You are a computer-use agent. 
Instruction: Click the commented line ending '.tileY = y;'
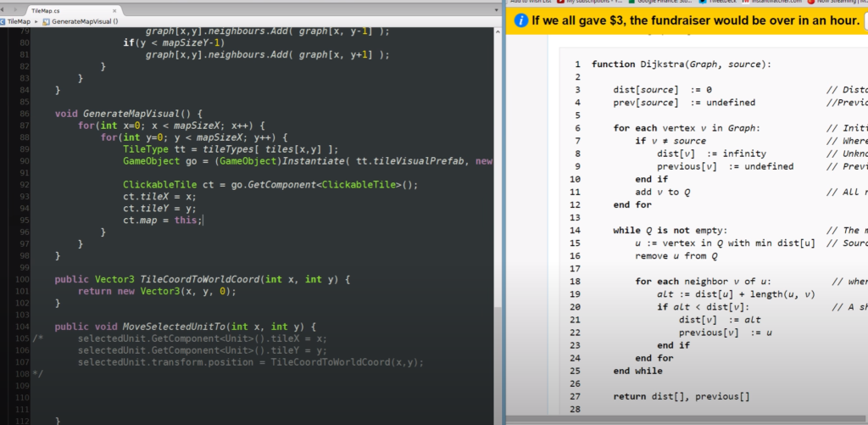point(203,350)
